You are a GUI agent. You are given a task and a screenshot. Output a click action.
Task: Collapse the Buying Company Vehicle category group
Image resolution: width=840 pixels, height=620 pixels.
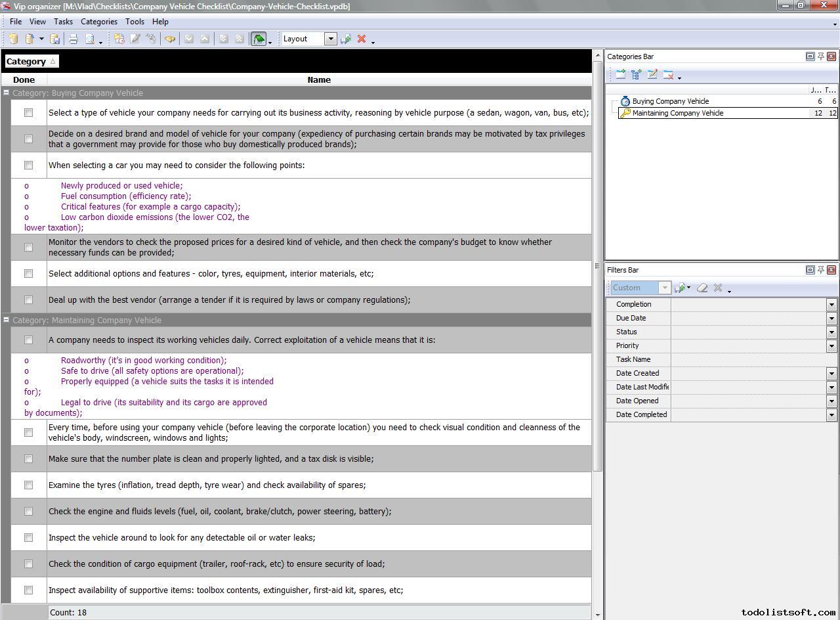pyautogui.click(x=6, y=93)
